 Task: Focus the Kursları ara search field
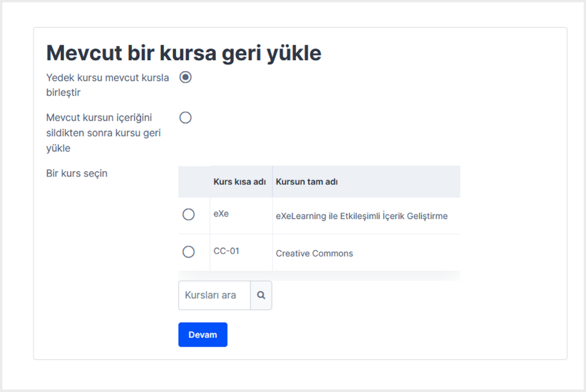(214, 295)
